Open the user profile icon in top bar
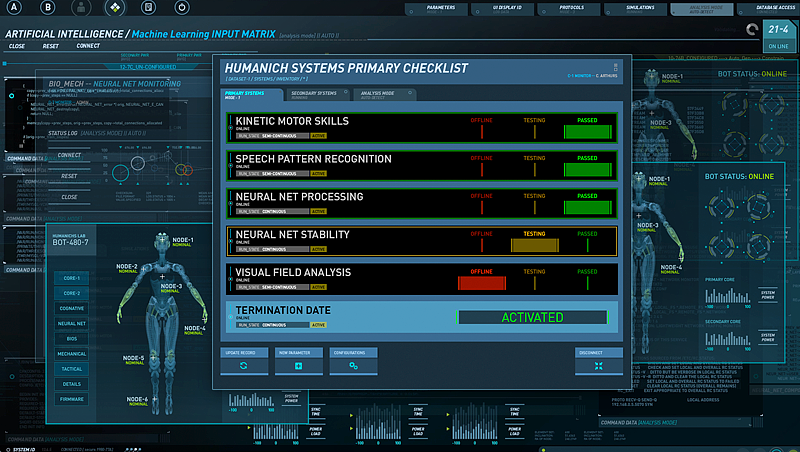Screen dimensions: 800x452 81,7
